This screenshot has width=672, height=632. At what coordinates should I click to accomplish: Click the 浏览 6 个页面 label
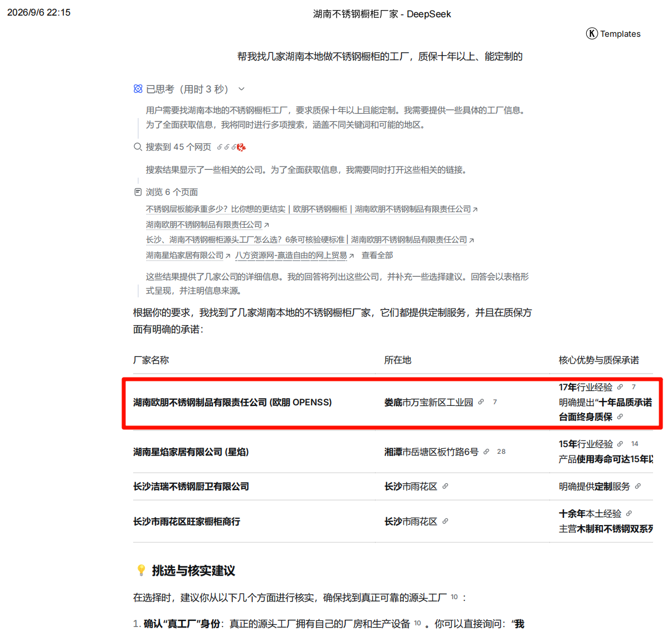pyautogui.click(x=172, y=192)
